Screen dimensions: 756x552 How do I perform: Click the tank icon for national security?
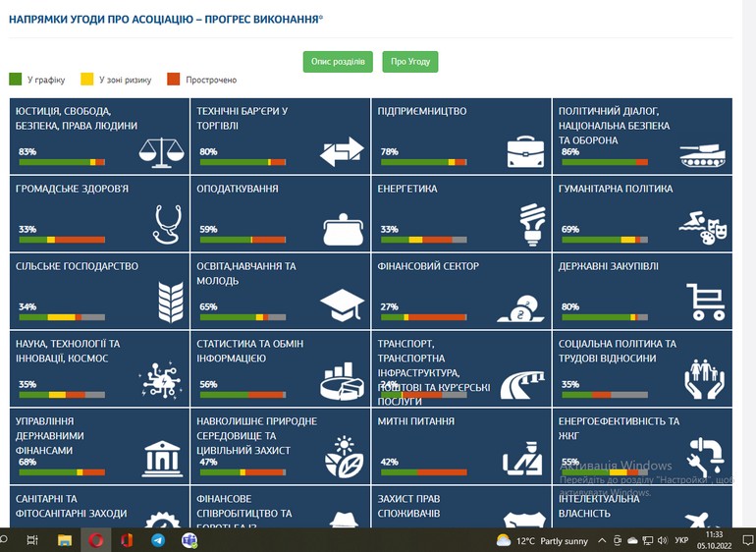pos(703,154)
